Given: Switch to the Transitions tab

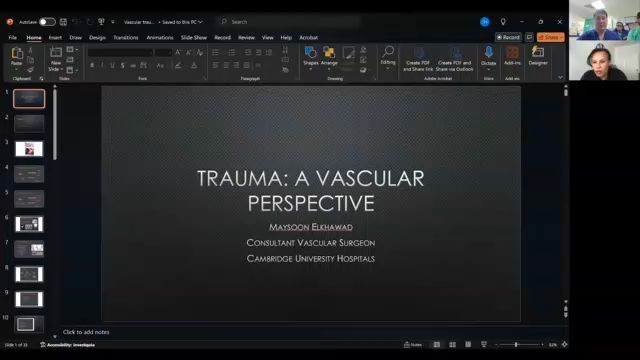Looking at the screenshot, I should pyautogui.click(x=126, y=38).
